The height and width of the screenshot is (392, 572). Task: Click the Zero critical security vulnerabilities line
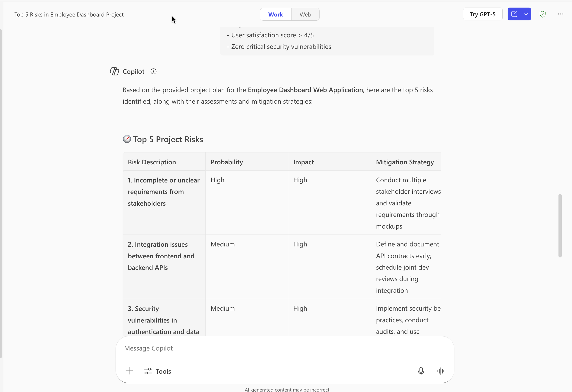[x=279, y=47]
